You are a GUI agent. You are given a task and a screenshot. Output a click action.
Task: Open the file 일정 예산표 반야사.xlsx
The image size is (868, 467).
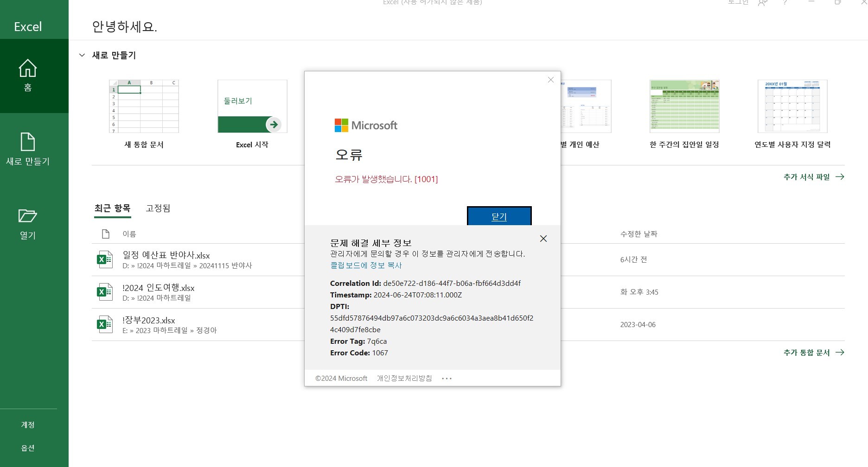(x=166, y=255)
